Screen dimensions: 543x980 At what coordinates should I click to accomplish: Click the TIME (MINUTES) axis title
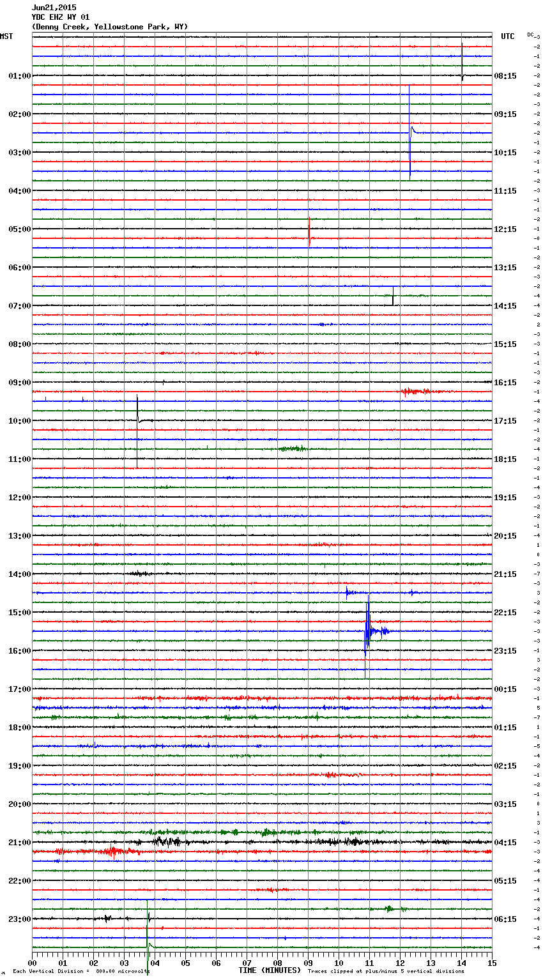pos(270,970)
